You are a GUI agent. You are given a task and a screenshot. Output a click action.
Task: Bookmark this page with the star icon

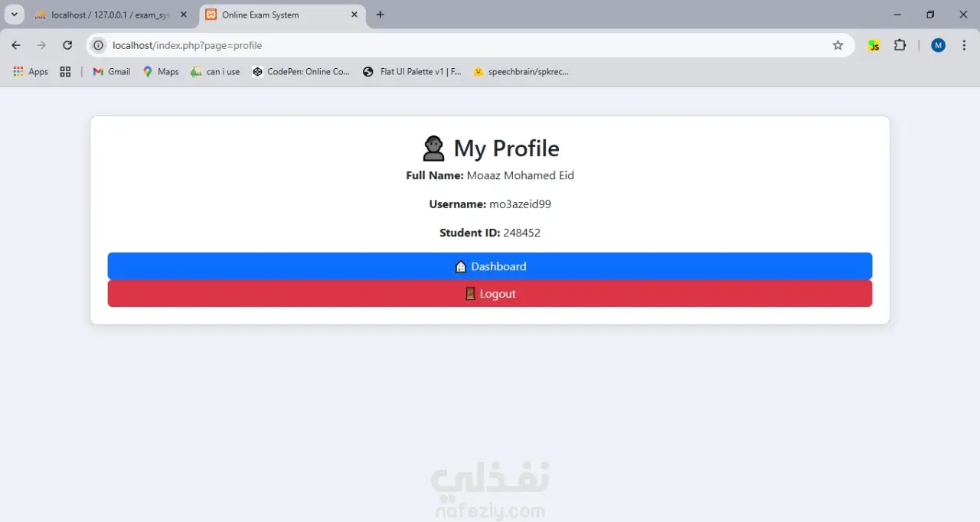click(x=838, y=45)
